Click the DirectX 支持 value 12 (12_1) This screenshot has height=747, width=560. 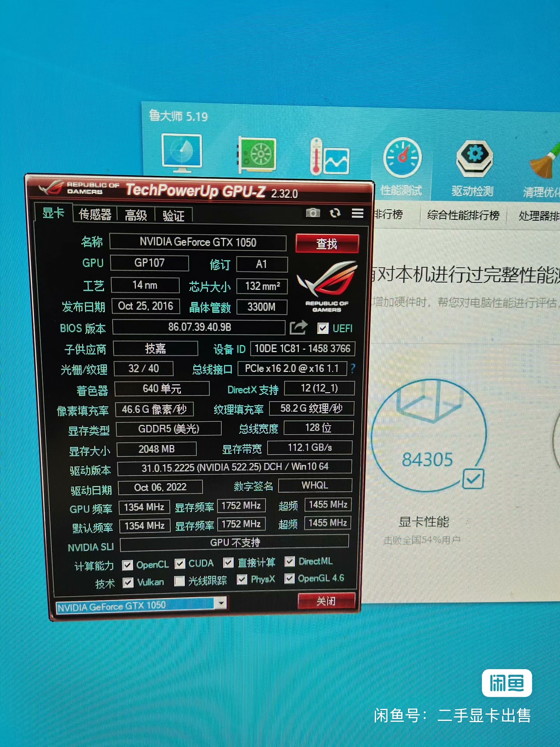[x=319, y=388]
